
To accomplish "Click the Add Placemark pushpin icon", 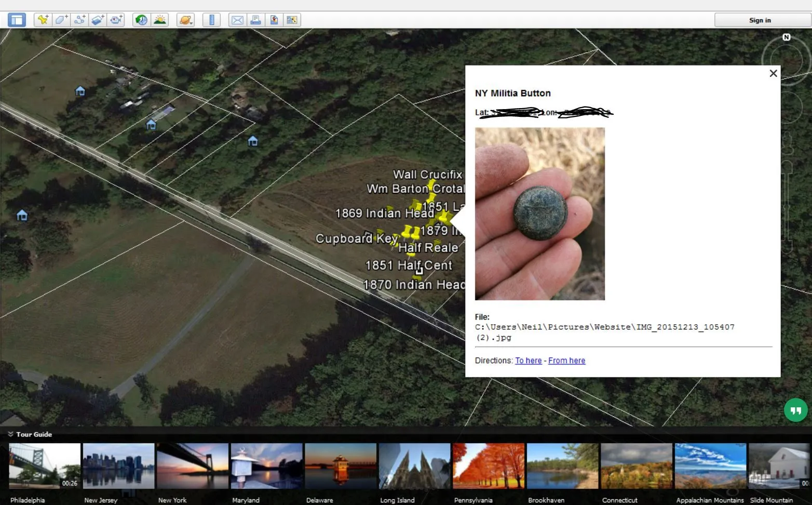I will point(43,20).
